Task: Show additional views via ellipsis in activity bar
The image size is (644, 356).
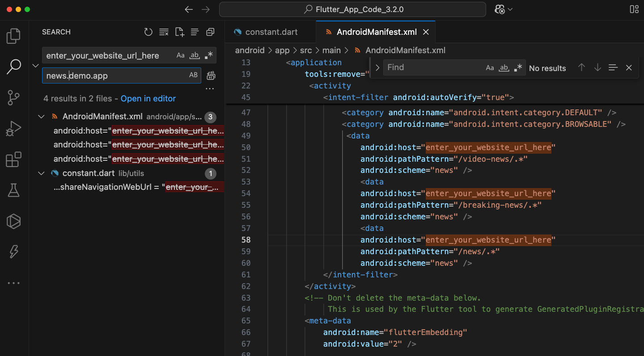Action: pyautogui.click(x=14, y=283)
